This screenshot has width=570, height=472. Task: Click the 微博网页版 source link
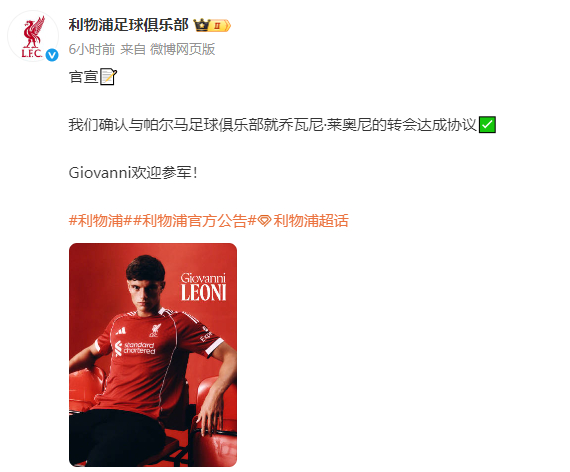[x=182, y=49]
